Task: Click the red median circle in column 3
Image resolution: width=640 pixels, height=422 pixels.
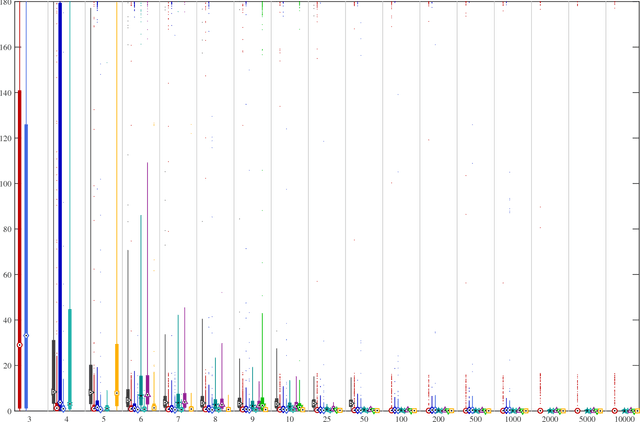Action: (x=19, y=345)
